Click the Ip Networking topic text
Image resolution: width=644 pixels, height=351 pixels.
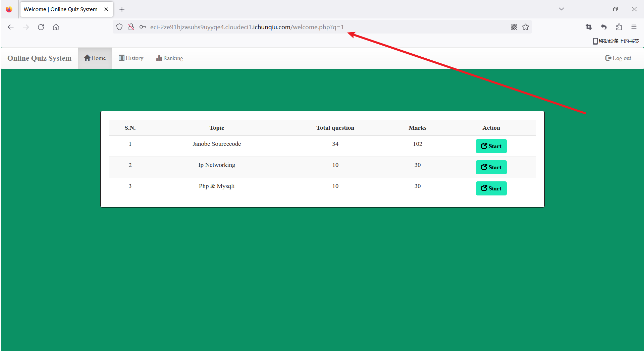(217, 165)
